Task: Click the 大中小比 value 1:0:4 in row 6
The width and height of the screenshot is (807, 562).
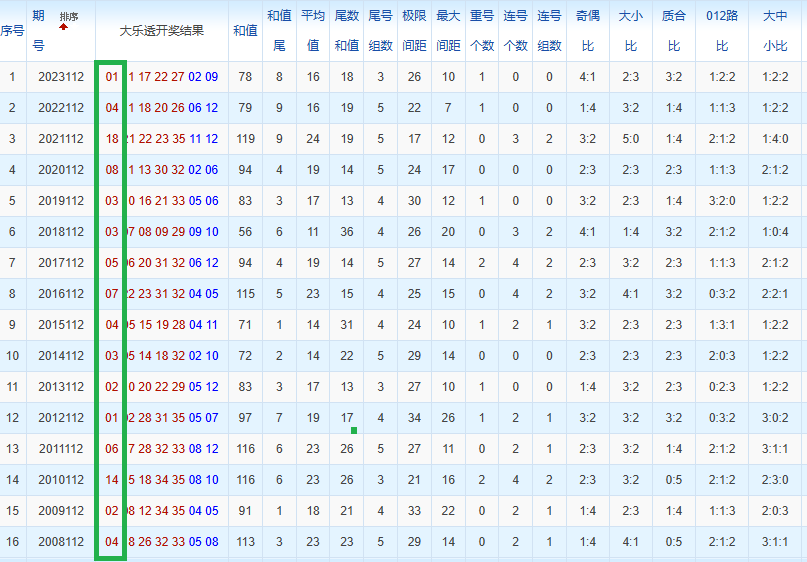Action: click(x=775, y=232)
